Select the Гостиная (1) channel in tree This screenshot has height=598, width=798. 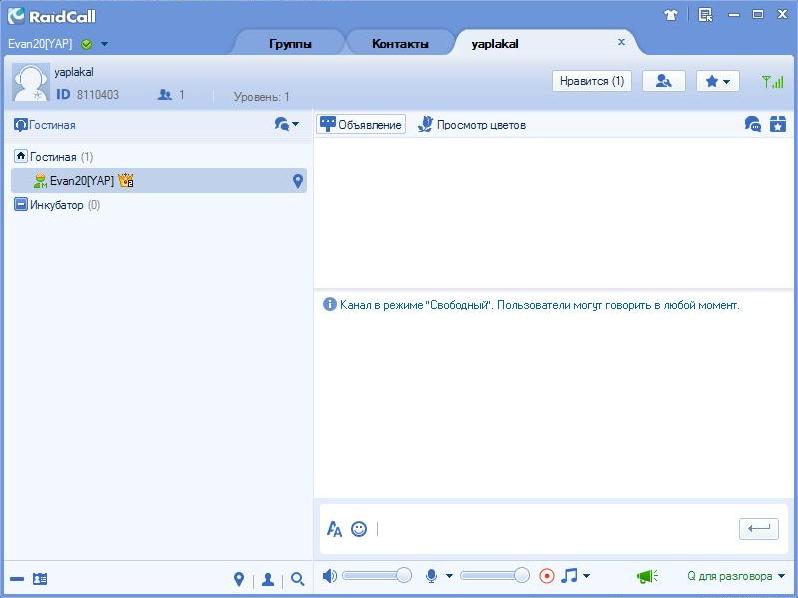(53, 156)
